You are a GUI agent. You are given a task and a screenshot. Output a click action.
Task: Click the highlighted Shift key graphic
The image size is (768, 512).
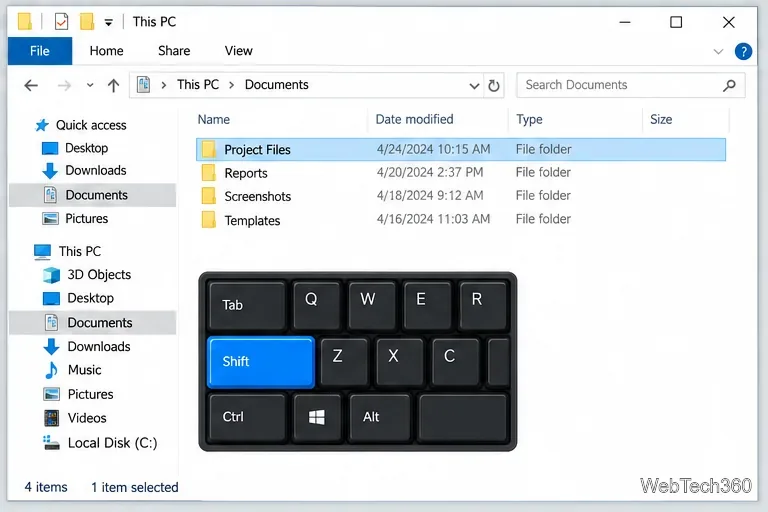[x=261, y=362]
